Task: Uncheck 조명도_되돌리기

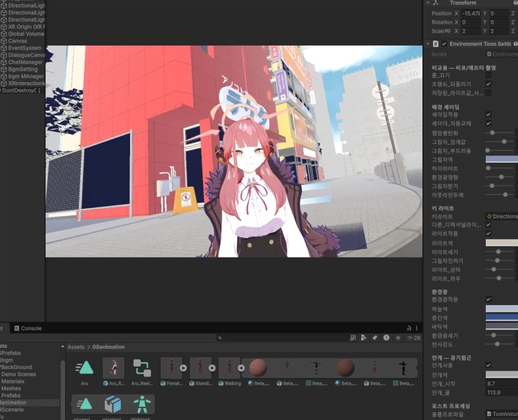Action: point(488,84)
